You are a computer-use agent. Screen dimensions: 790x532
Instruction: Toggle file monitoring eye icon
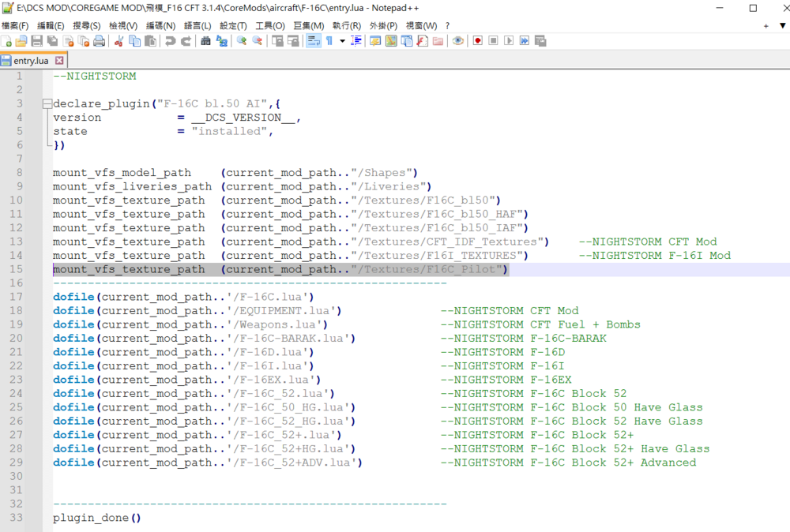pyautogui.click(x=458, y=41)
